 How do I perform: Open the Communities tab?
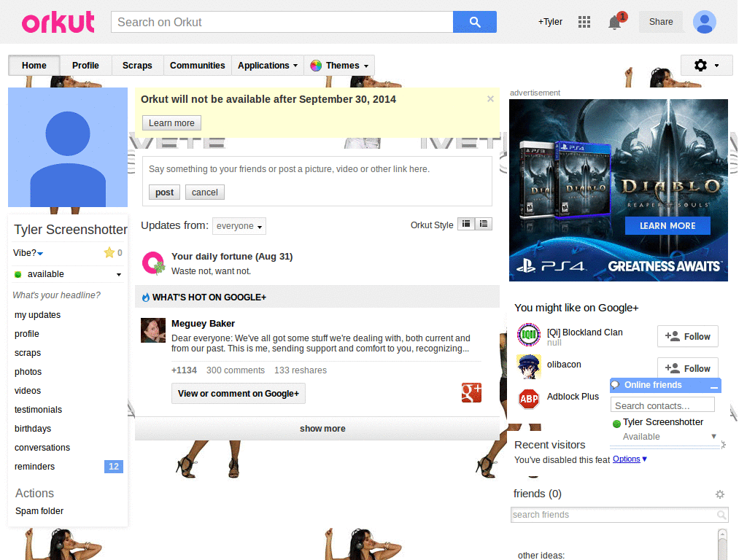[x=197, y=66]
